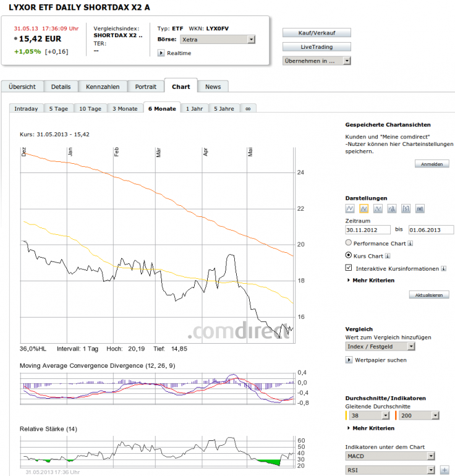Click the yellow 38-day average color marker
Image resolution: width=455 pixels, height=476 pixels.
(x=346, y=415)
